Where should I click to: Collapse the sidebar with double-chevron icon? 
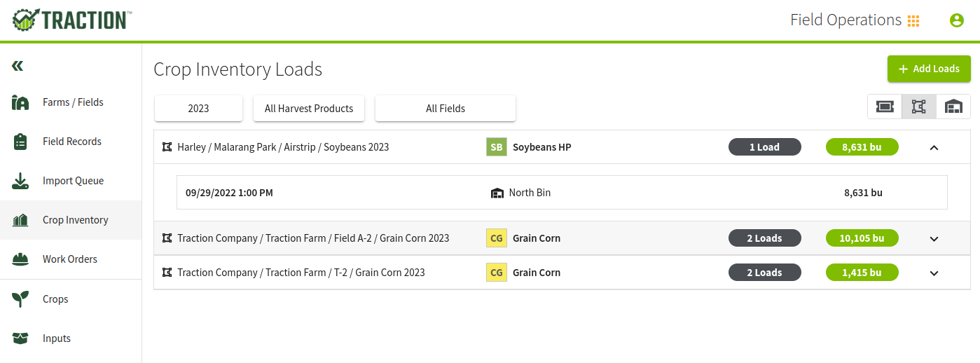[x=18, y=66]
